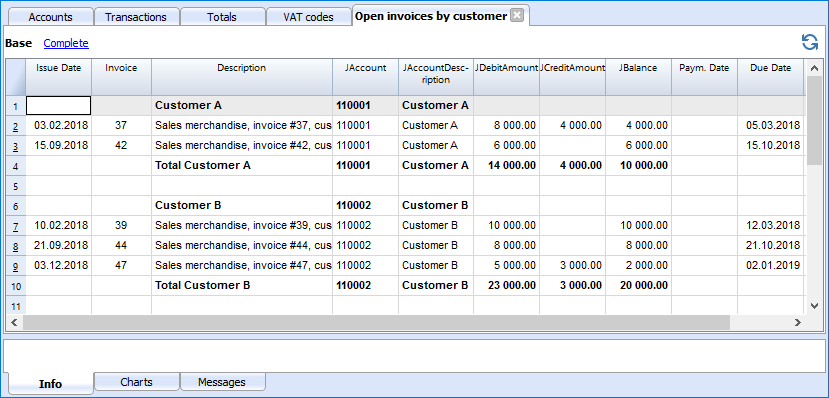Go to the Totals tab
This screenshot has width=829, height=398.
click(x=222, y=17)
